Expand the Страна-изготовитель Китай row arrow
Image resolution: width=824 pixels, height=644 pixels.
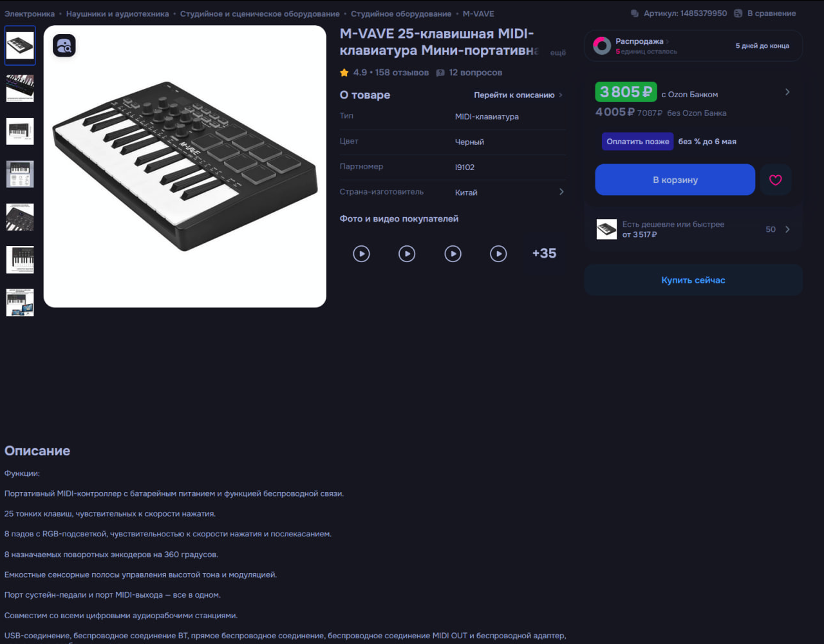pos(561,192)
